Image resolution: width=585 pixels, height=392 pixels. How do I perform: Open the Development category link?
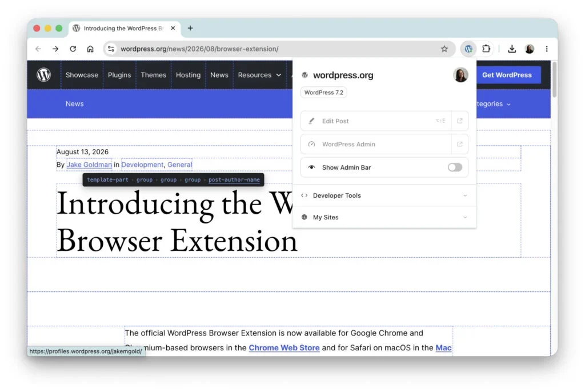142,165
